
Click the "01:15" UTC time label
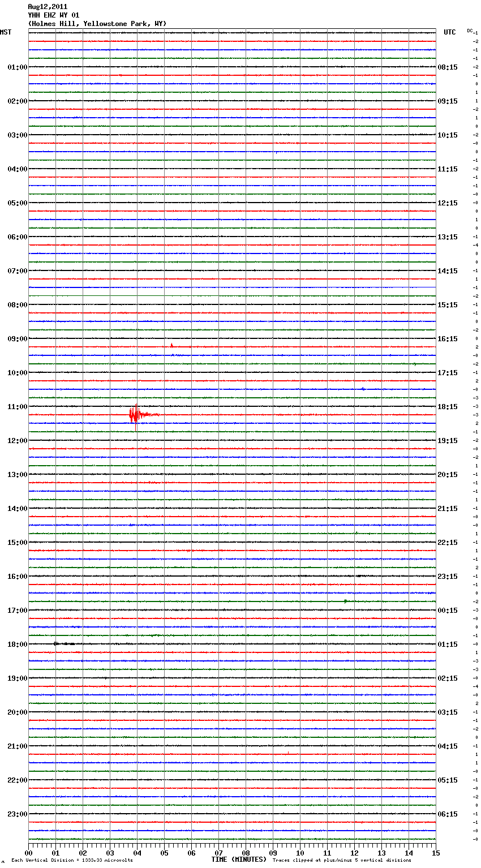(448, 644)
